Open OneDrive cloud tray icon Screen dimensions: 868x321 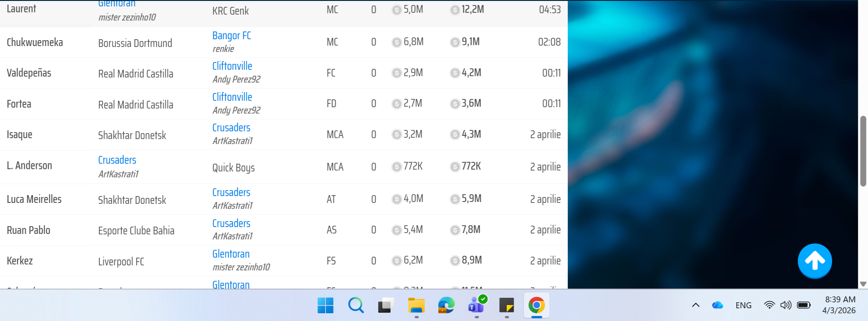(718, 305)
